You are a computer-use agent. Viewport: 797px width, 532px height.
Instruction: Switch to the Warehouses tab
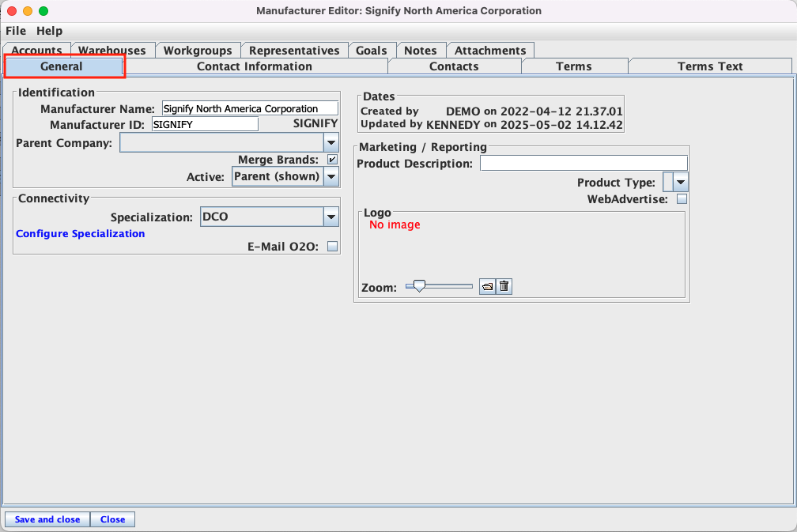(x=112, y=50)
